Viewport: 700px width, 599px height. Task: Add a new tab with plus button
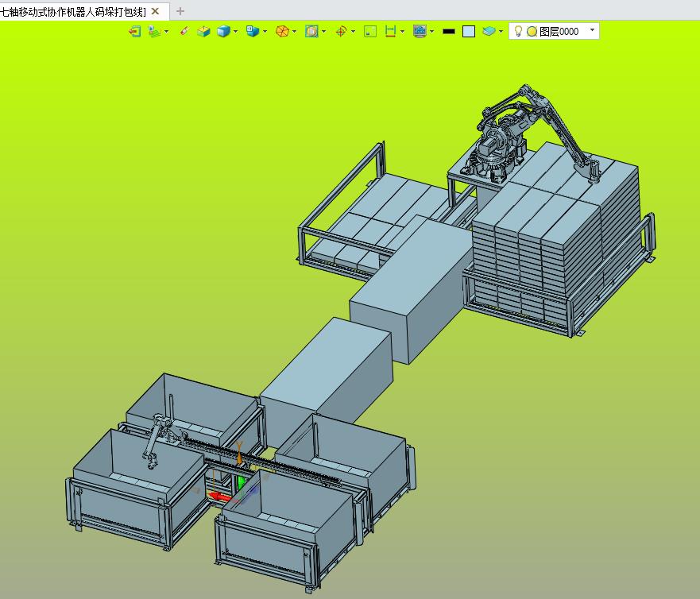(x=180, y=11)
